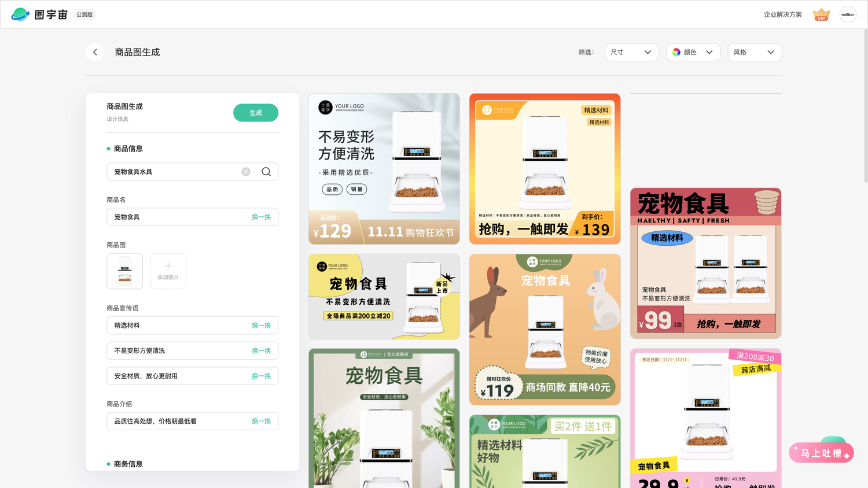The image size is (868, 488).
Task: Click the green 生成 button
Action: [256, 113]
